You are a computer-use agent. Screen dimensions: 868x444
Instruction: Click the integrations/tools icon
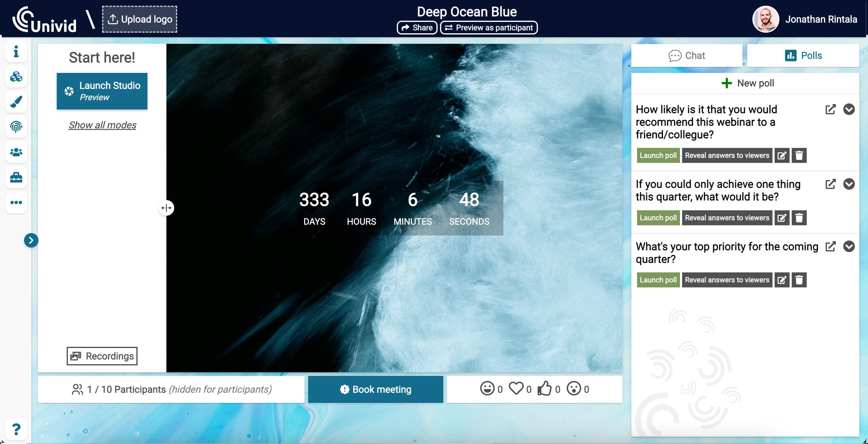pyautogui.click(x=16, y=177)
